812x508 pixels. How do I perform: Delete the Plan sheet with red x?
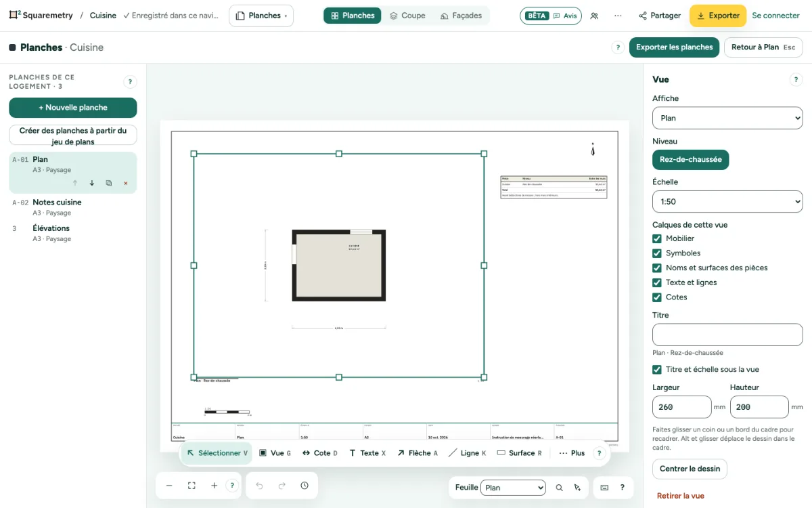click(x=125, y=183)
